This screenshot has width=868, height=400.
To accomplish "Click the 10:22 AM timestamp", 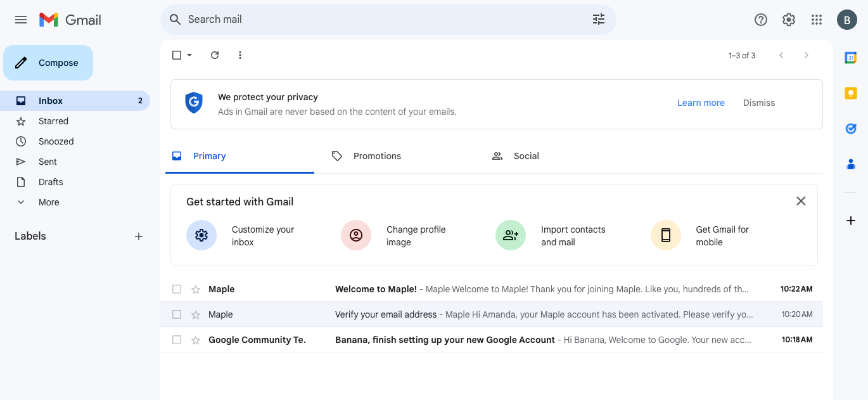I will (x=796, y=289).
